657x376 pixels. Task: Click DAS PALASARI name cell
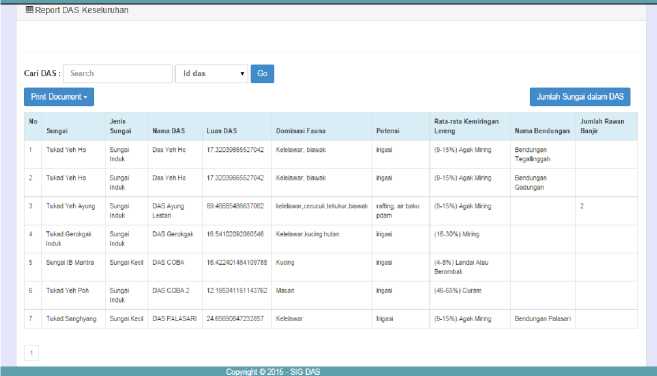[174, 319]
